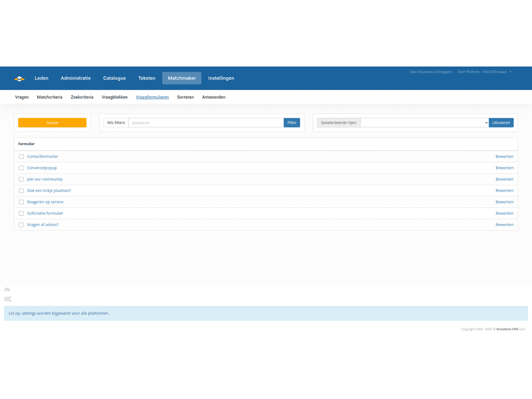Click the blue Filter button
The height and width of the screenshot is (399, 532).
[x=292, y=123]
